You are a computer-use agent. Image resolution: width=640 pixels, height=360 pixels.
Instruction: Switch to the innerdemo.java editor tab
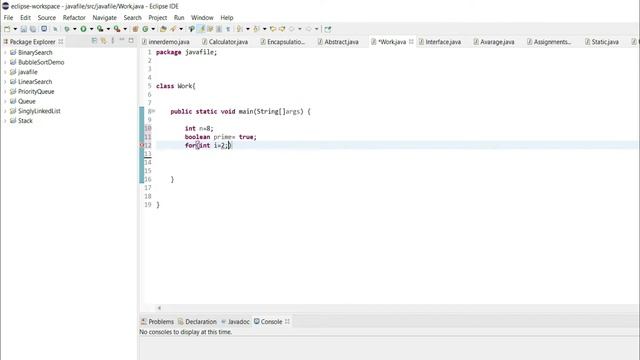tap(165, 42)
